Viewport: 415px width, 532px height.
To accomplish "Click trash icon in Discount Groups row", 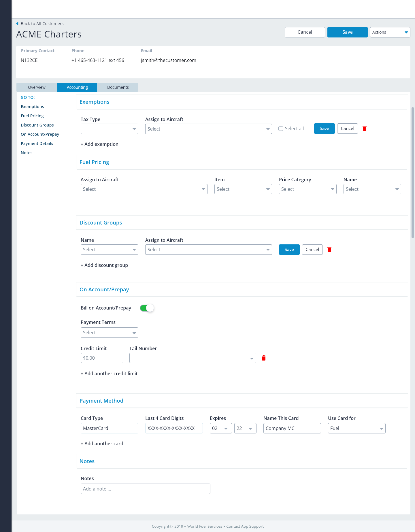I will tap(329, 250).
